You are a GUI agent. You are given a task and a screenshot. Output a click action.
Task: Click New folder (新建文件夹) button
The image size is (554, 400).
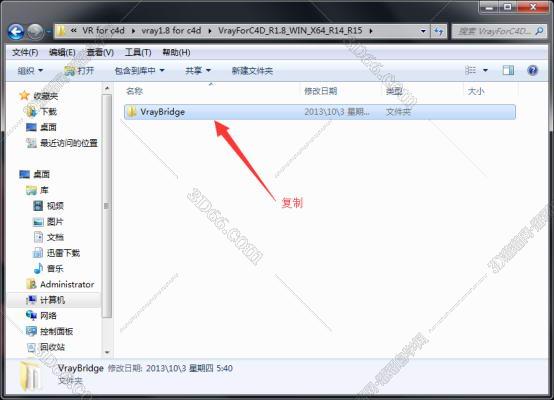pyautogui.click(x=252, y=71)
